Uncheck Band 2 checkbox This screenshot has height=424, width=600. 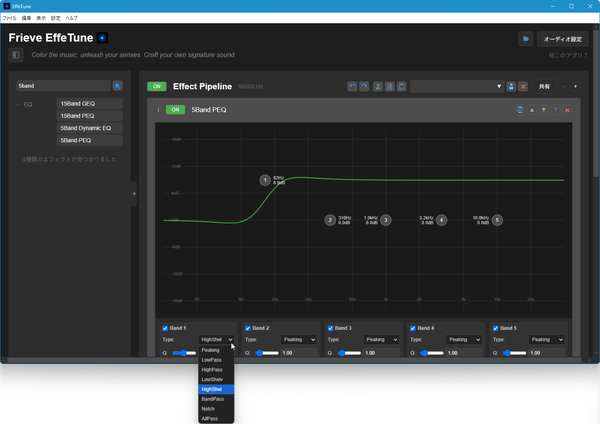[x=248, y=328]
